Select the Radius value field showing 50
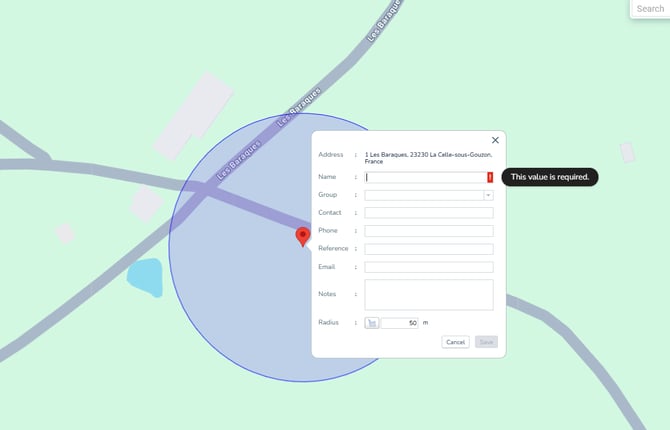The width and height of the screenshot is (670, 430). click(x=399, y=323)
